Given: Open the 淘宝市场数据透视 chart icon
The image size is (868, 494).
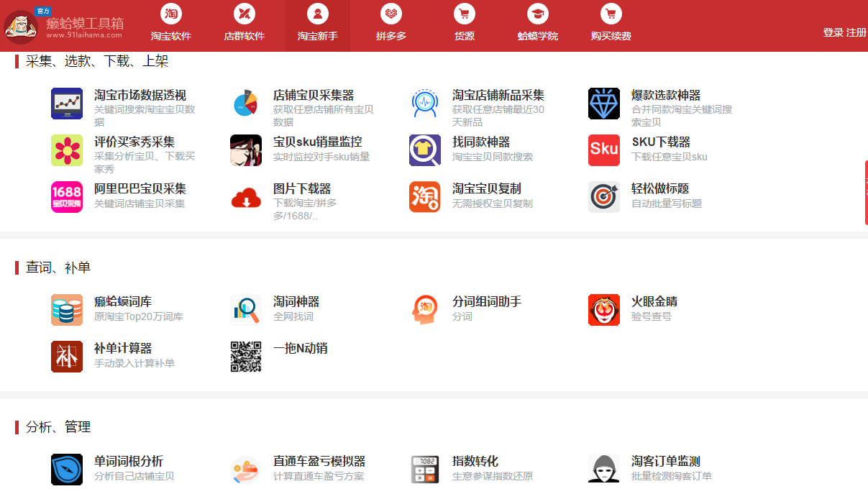Looking at the screenshot, I should tap(67, 104).
